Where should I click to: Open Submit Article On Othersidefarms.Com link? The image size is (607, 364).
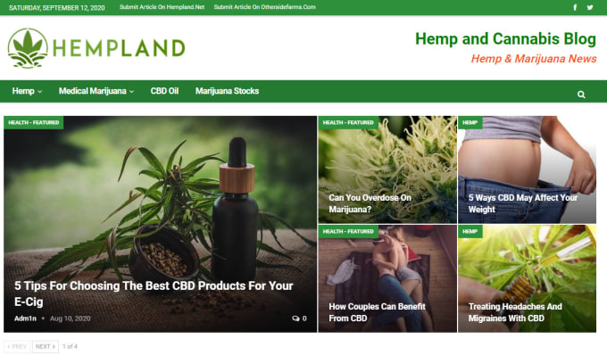[264, 7]
